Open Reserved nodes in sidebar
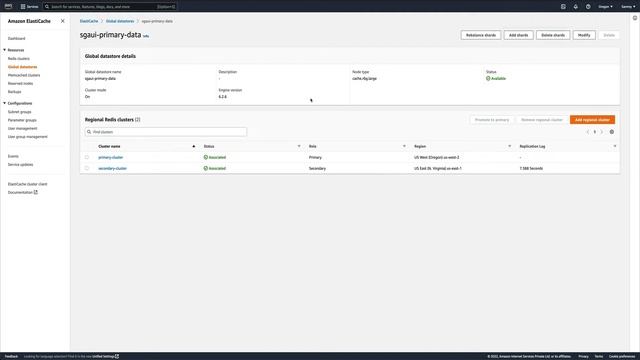The image size is (640, 360). [20, 83]
